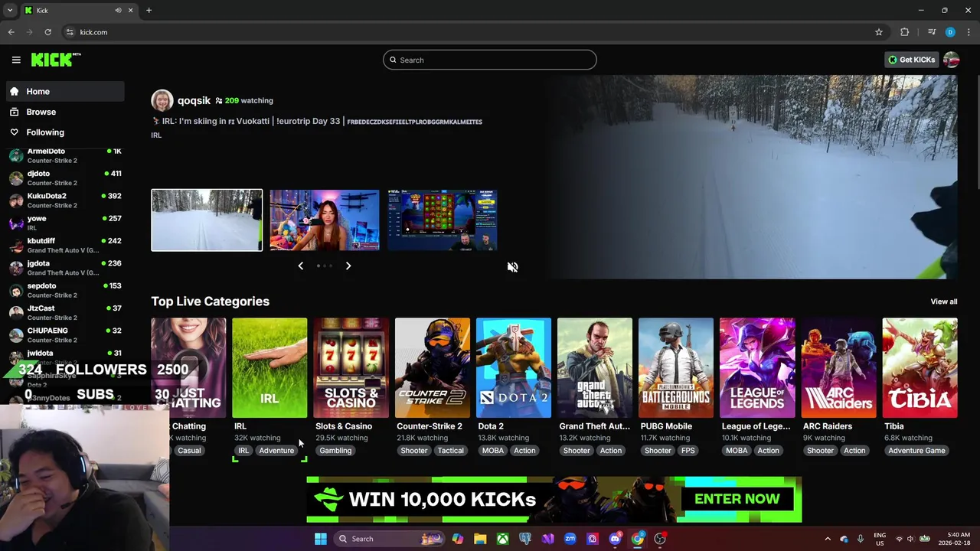980x551 pixels.
Task: Click the Get KICKs button
Action: 912,60
